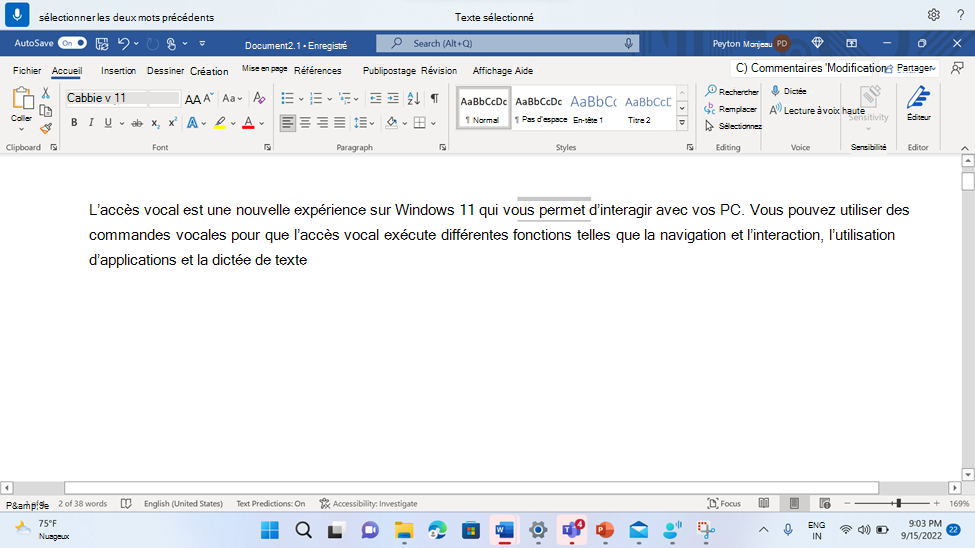The image size is (975, 548).
Task: Open borders dropdown
Action: [433, 123]
